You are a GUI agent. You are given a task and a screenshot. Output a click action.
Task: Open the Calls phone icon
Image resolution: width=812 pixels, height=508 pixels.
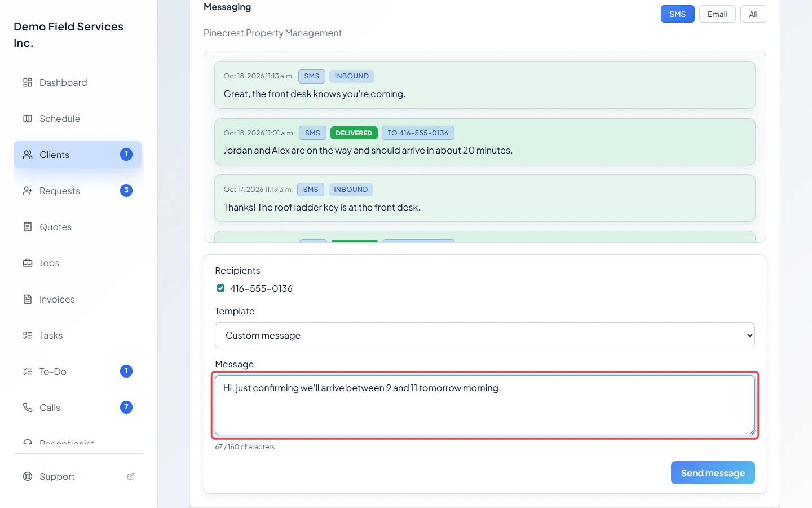[x=28, y=408]
